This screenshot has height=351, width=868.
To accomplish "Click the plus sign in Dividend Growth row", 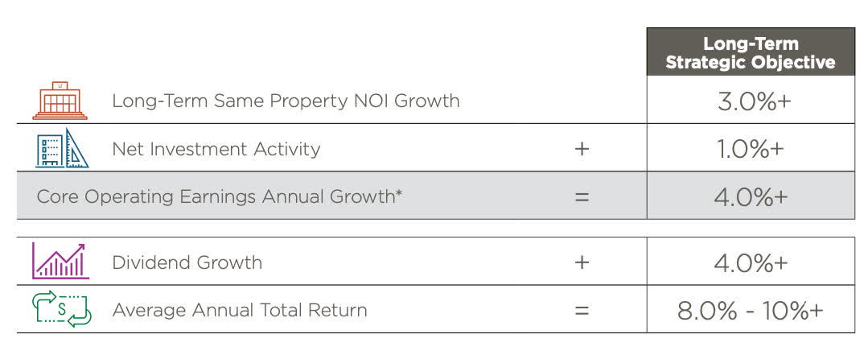I will [582, 262].
